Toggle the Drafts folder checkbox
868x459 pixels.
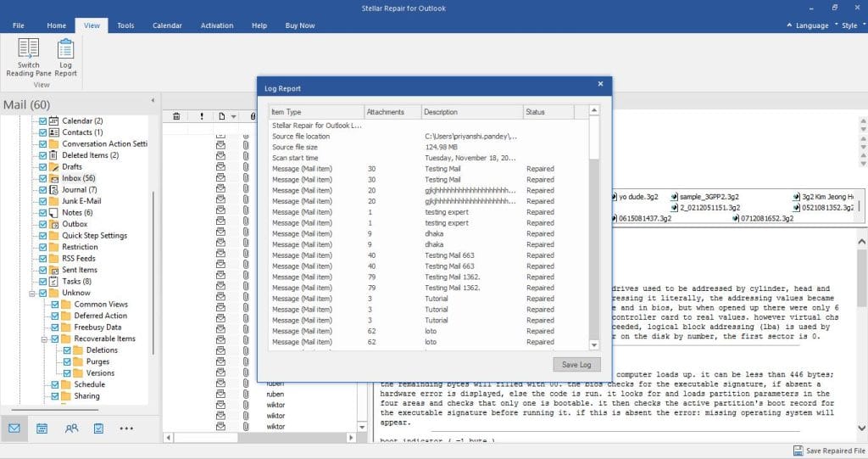coord(42,167)
